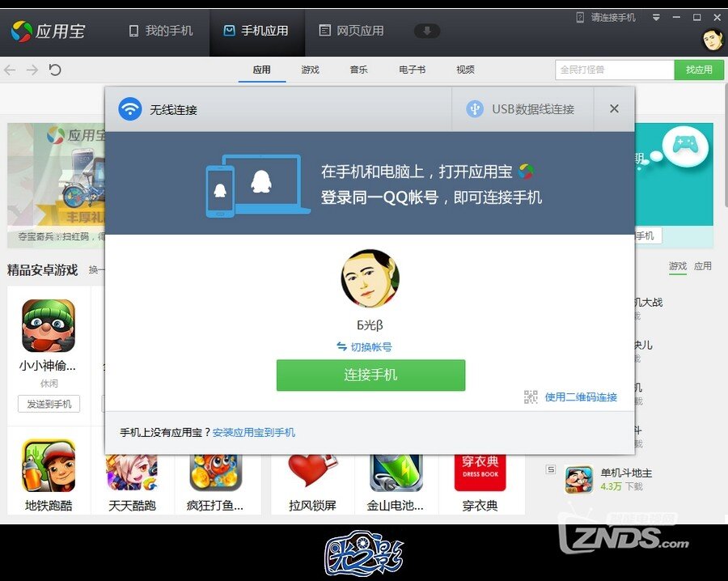Switch ranking list to 应用 tab
Screen dimensions: 728x581
[x=702, y=266]
